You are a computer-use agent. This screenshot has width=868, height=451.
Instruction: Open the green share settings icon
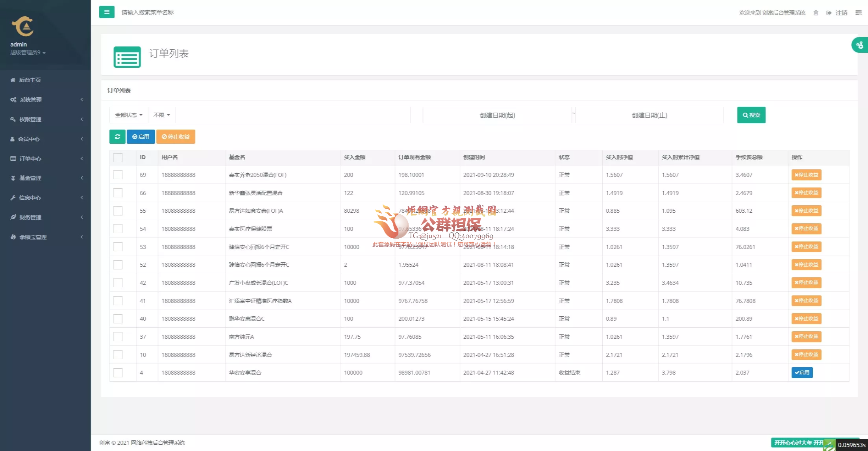coord(859,45)
